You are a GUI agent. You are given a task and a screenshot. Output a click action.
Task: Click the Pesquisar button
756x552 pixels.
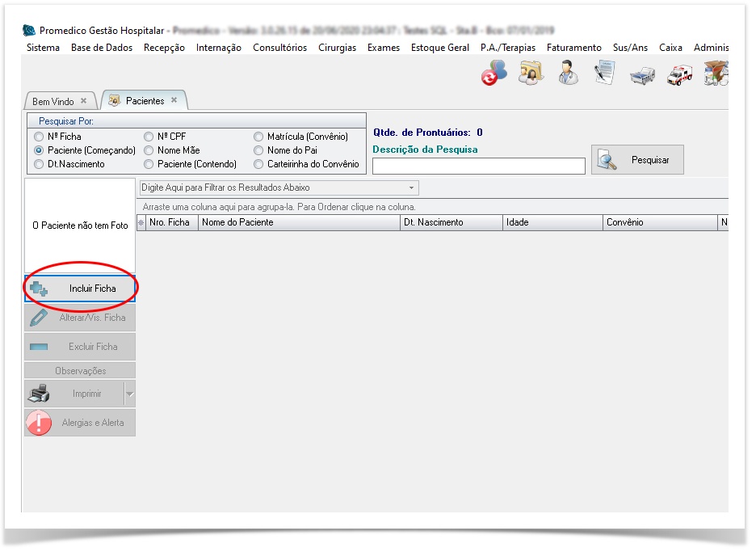pos(637,160)
